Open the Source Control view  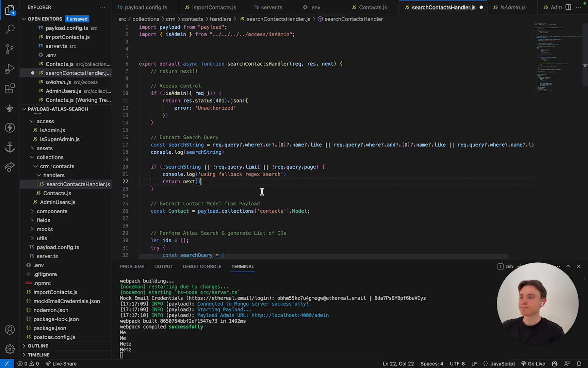click(x=10, y=49)
